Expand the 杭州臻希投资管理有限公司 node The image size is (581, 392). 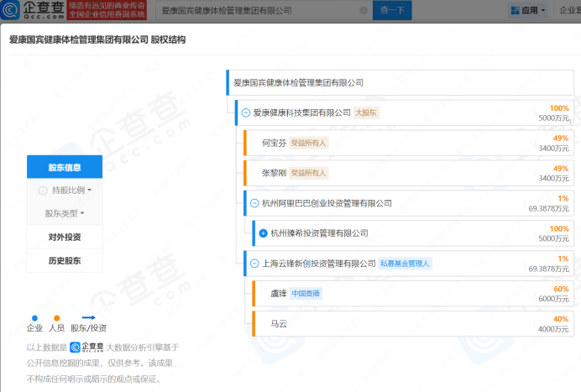pyautogui.click(x=263, y=233)
